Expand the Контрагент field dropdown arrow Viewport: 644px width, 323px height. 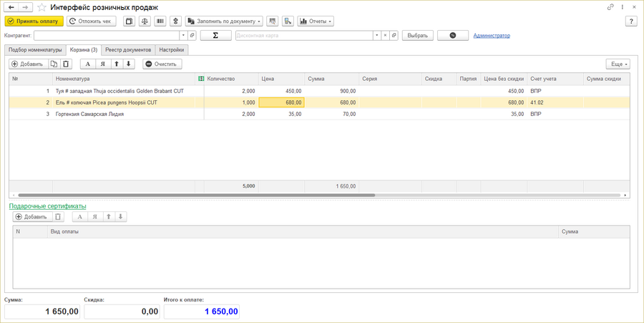183,35
